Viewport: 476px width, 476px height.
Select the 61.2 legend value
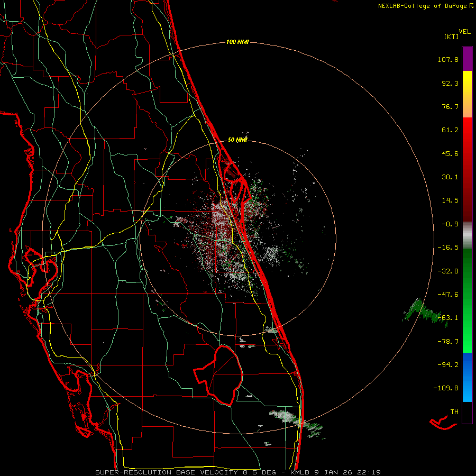pyautogui.click(x=450, y=130)
